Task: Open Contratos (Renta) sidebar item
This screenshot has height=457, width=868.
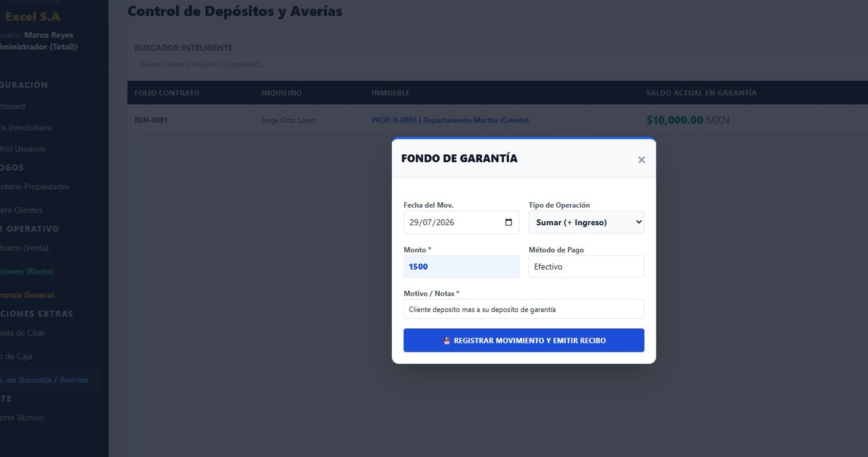Action: tap(26, 271)
